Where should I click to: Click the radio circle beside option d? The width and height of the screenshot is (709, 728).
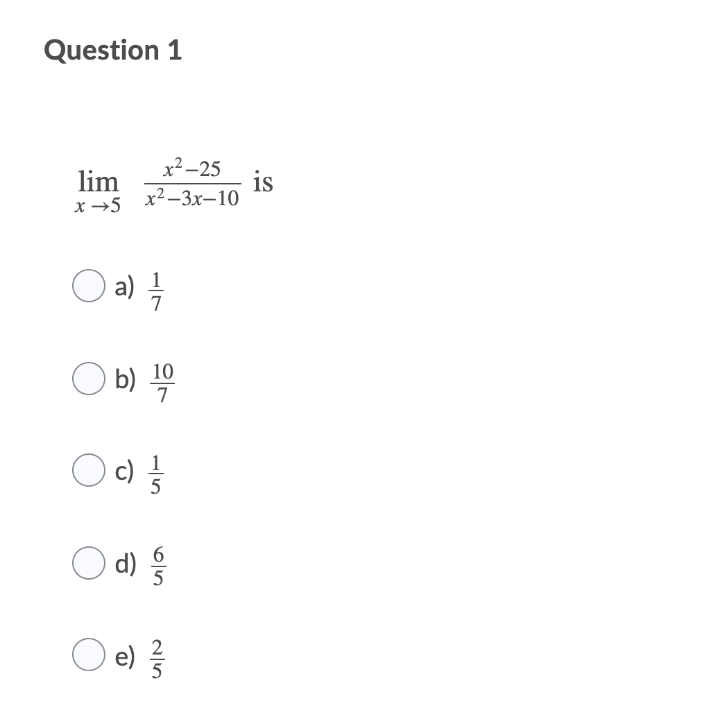pyautogui.click(x=89, y=562)
